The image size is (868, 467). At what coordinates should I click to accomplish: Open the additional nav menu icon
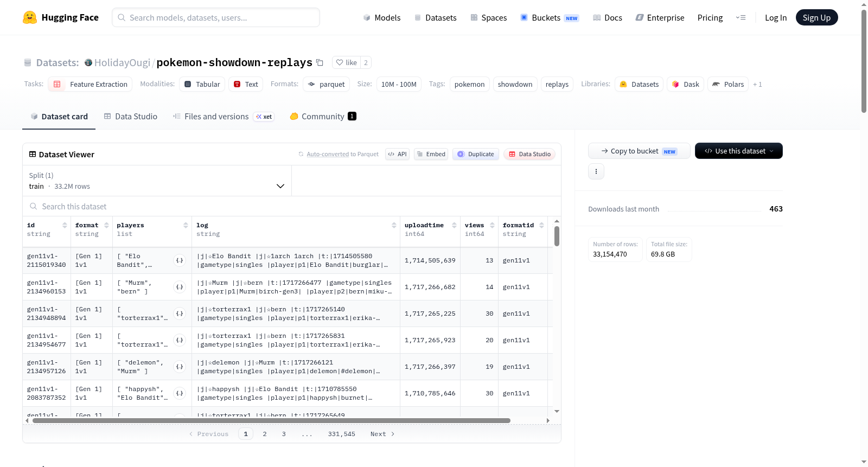[741, 17]
